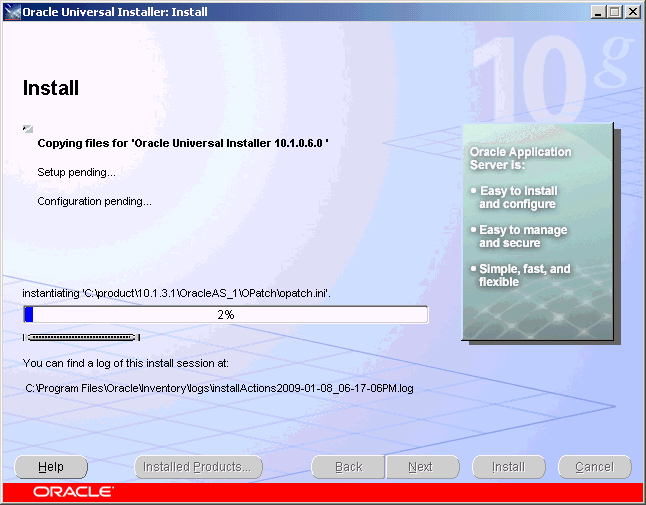Click the instantiating opatch.ini message
This screenshot has width=646, height=505.
pos(176,293)
